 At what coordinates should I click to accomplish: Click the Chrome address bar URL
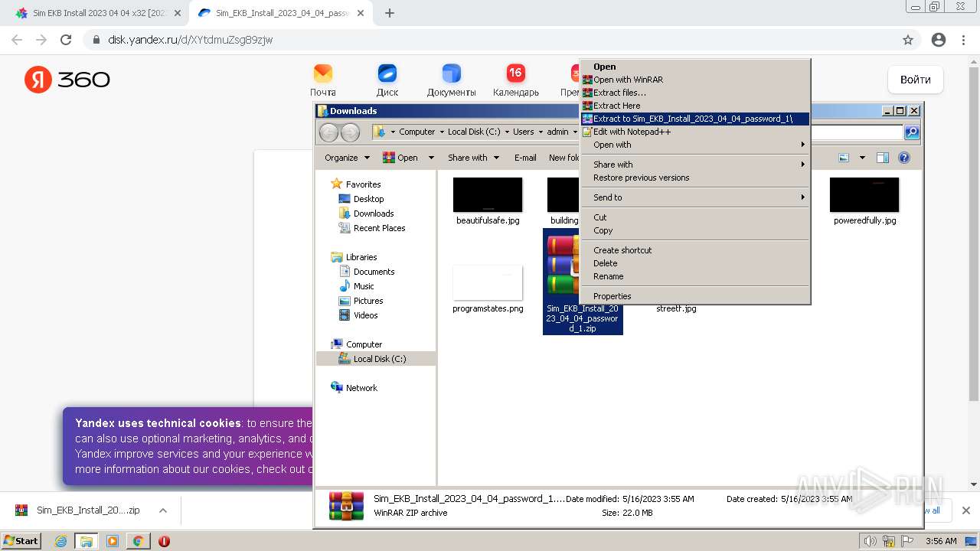(x=191, y=40)
